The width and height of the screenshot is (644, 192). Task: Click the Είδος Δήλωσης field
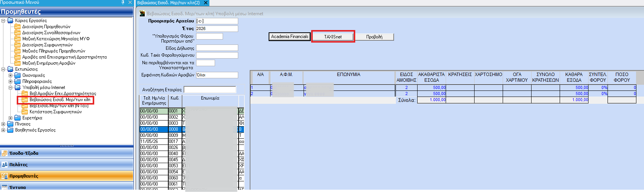pos(217,48)
